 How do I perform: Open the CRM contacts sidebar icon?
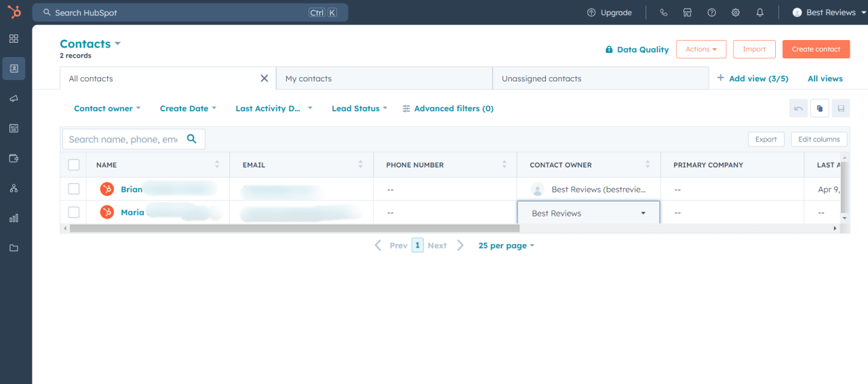pos(14,69)
